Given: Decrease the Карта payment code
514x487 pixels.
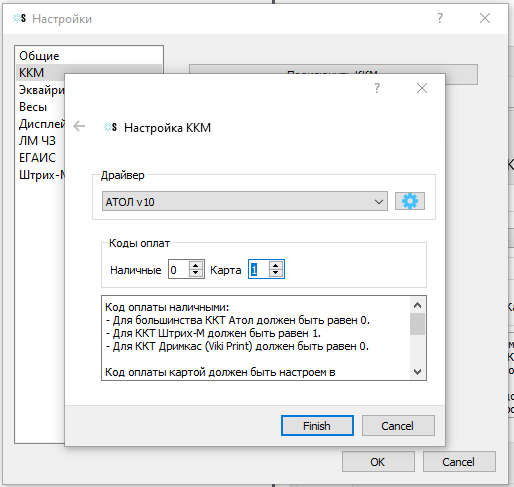Looking at the screenshot, I should [276, 273].
